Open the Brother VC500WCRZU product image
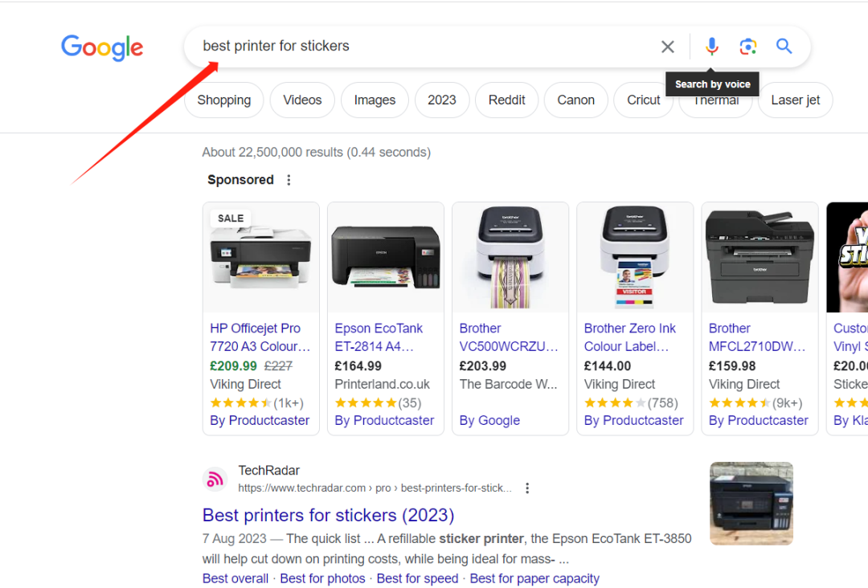The image size is (868, 588). (510, 257)
